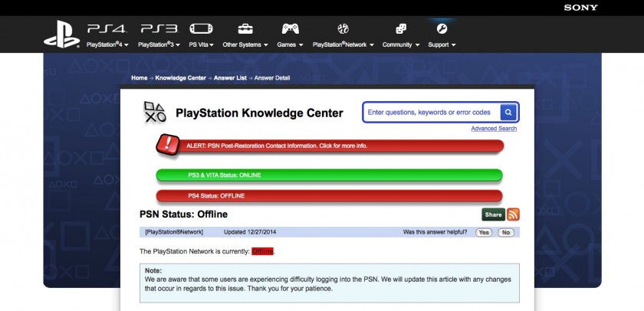Mark the answer helpful with Yes
Viewport: 644px width, 311px height.
pos(484,233)
